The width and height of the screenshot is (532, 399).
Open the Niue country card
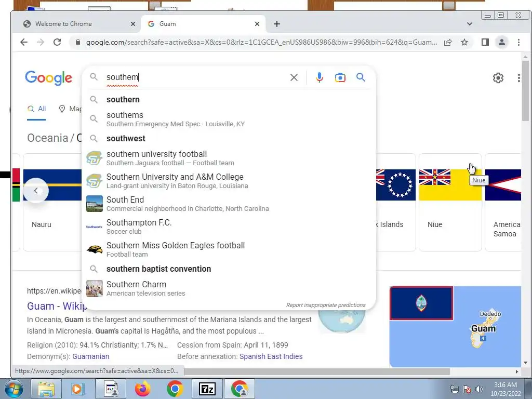click(450, 202)
